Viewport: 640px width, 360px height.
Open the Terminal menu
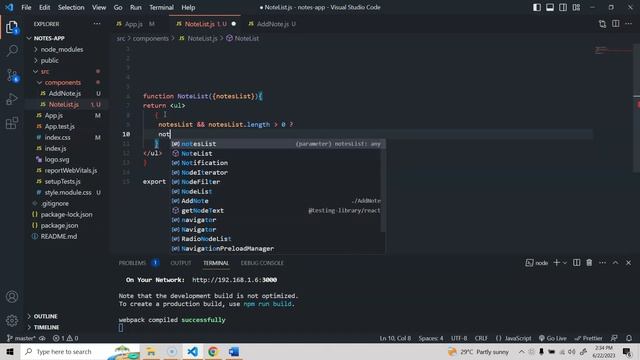(x=161, y=7)
